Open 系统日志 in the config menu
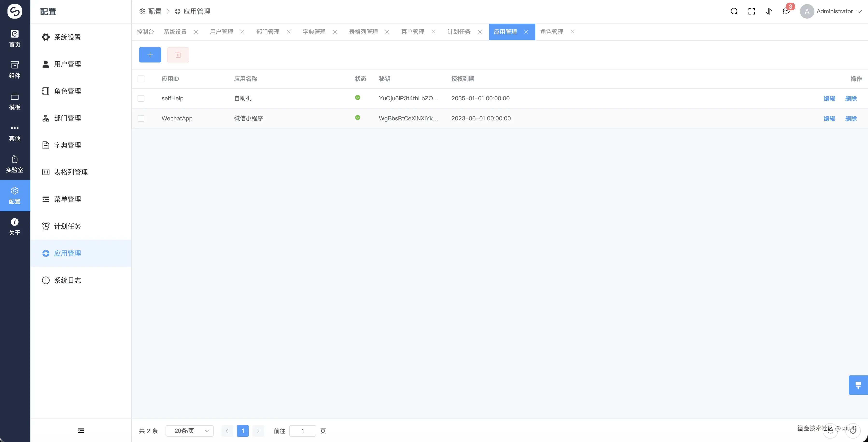Screen dimensions: 868x442 pyautogui.click(x=67, y=280)
